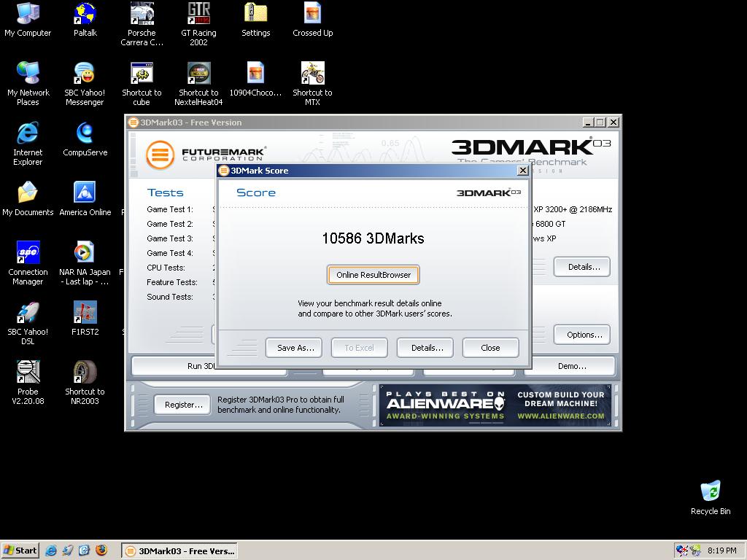This screenshot has height=560, width=747.
Task: Close the score dialog with Close button
Action: click(x=490, y=348)
